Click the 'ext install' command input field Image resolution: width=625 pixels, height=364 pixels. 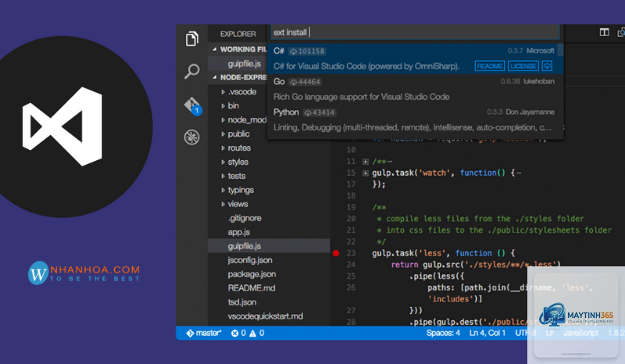[x=415, y=32]
